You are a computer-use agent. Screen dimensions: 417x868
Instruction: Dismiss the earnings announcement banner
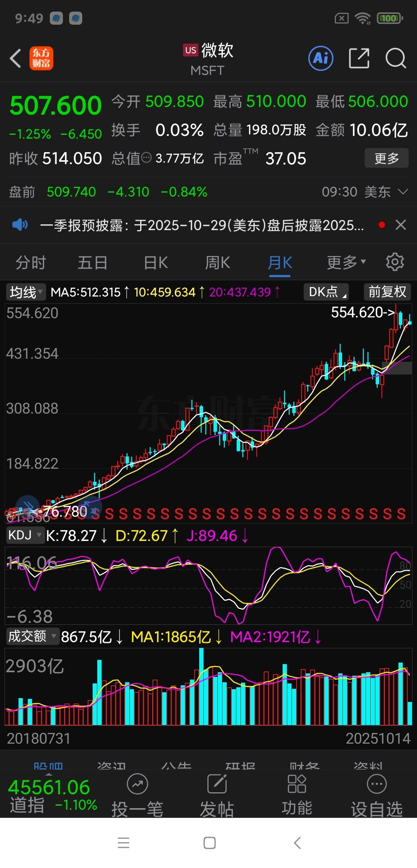click(x=401, y=225)
